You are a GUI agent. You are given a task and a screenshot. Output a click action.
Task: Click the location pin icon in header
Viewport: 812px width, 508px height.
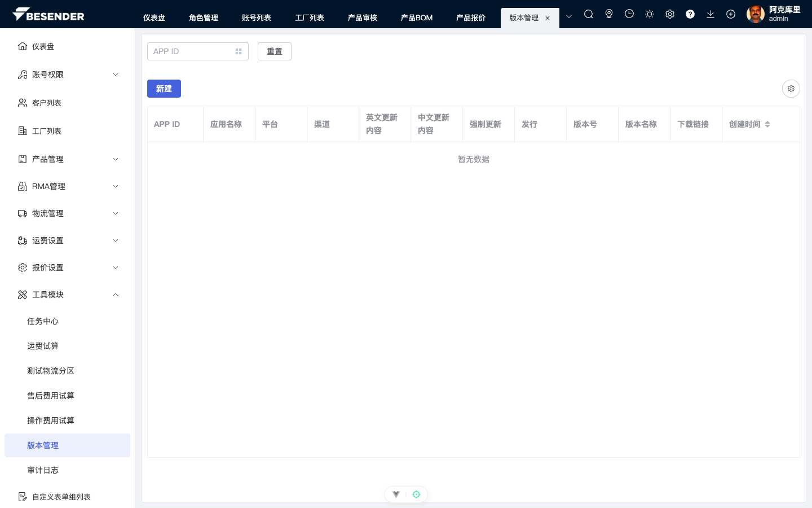click(609, 14)
